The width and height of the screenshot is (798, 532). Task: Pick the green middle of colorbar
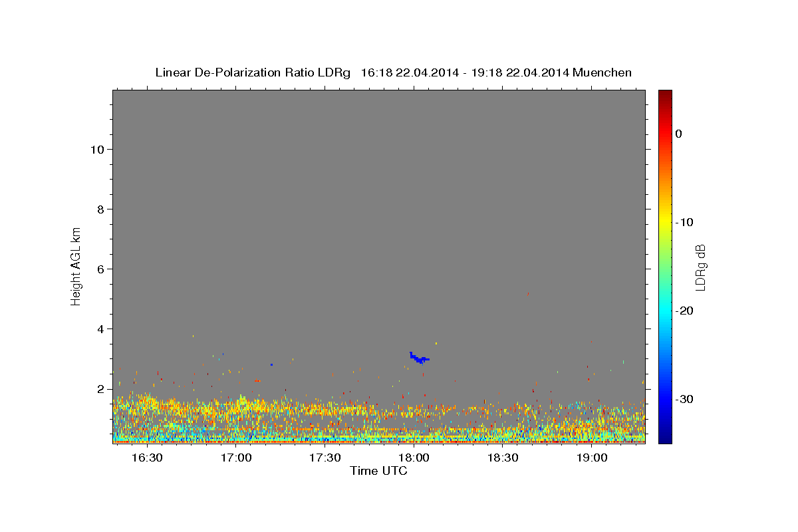pyautogui.click(x=665, y=266)
